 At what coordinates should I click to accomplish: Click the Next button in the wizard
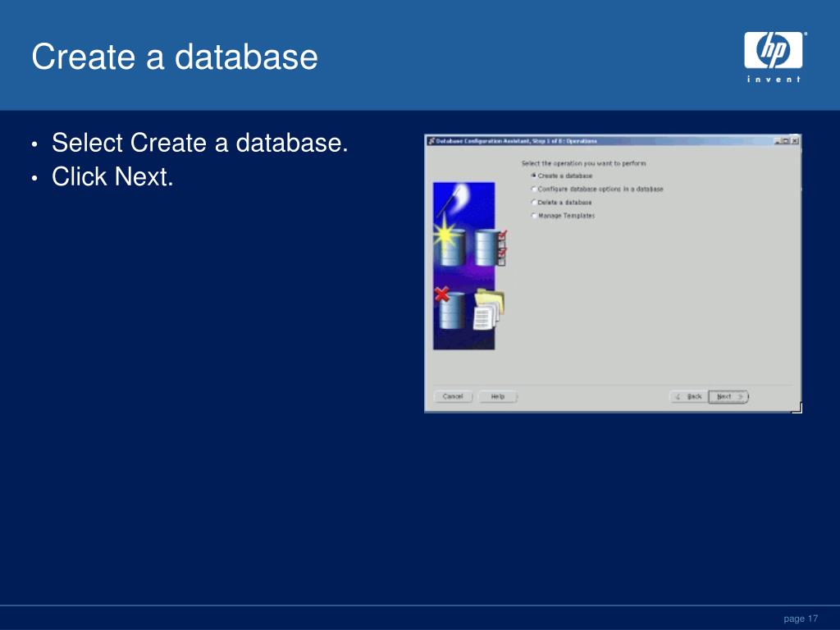pos(728,396)
